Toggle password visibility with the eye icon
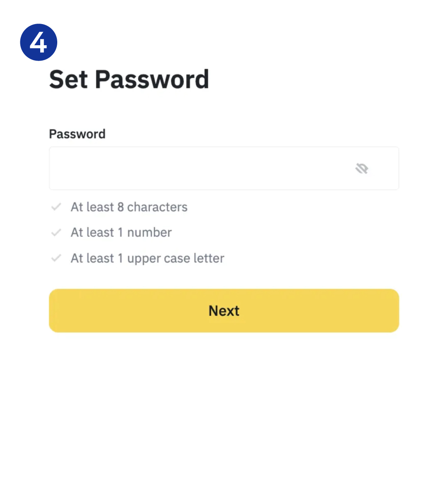The image size is (448, 498). [362, 168]
